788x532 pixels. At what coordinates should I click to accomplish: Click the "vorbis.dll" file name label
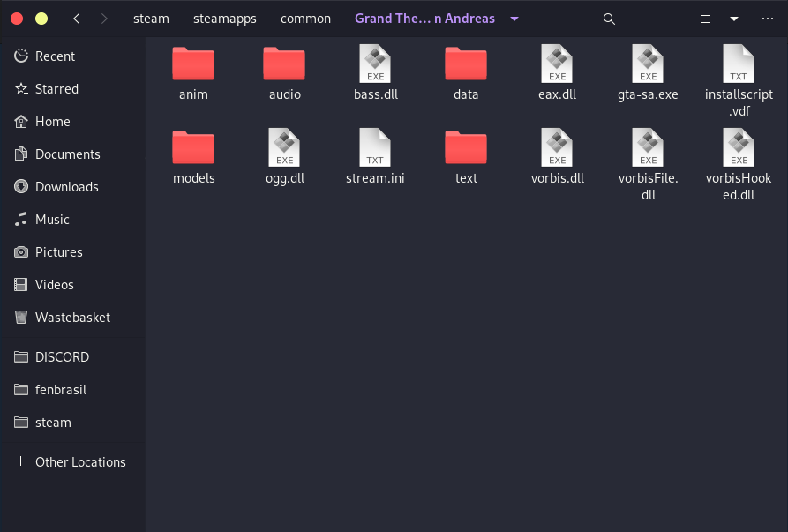click(x=558, y=178)
